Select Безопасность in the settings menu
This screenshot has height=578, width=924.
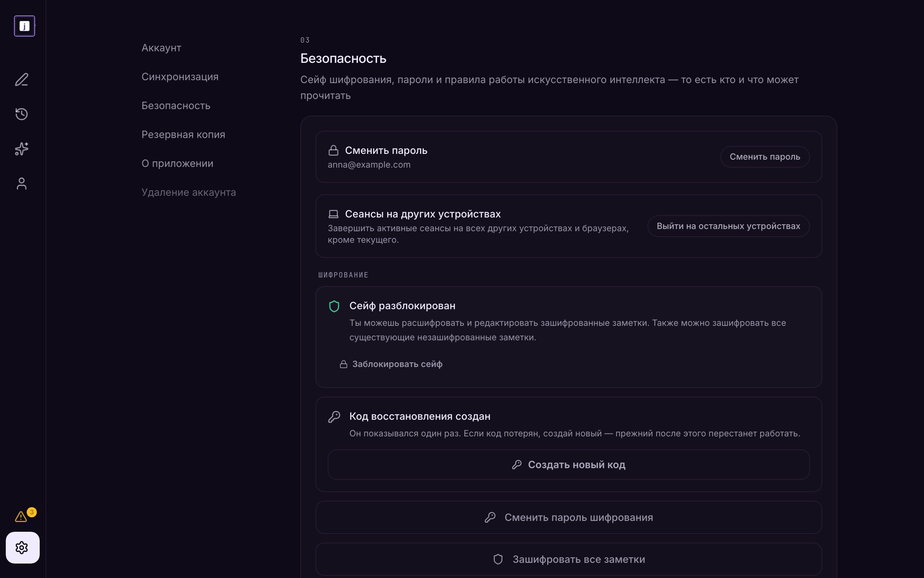click(x=176, y=105)
